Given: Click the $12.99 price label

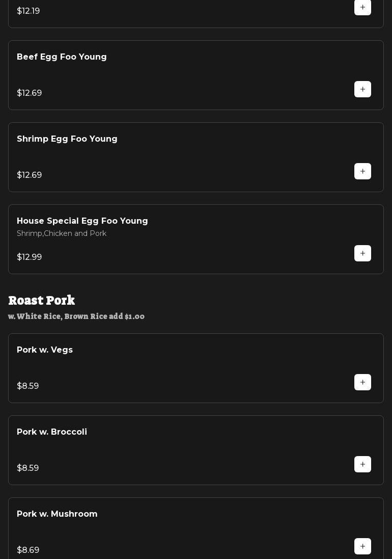Looking at the screenshot, I should pos(30,257).
